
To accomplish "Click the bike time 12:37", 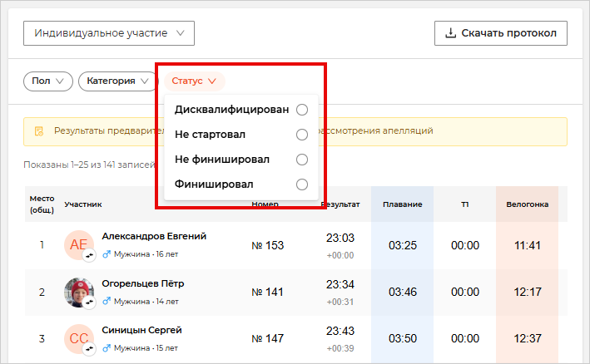I will point(527,338).
